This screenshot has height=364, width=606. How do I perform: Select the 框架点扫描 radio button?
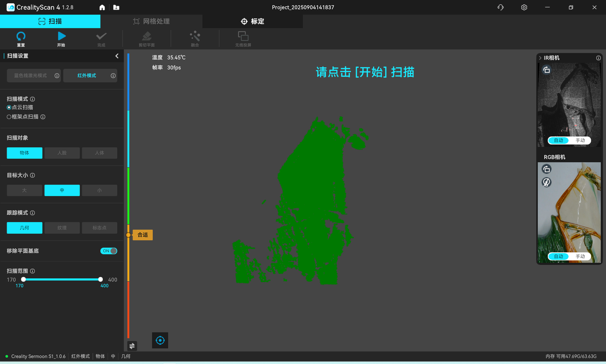point(9,117)
